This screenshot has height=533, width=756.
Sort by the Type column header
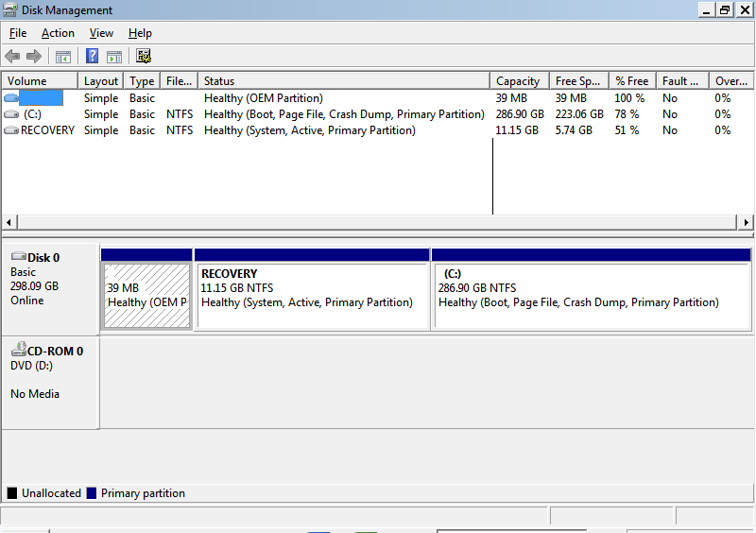tap(142, 81)
